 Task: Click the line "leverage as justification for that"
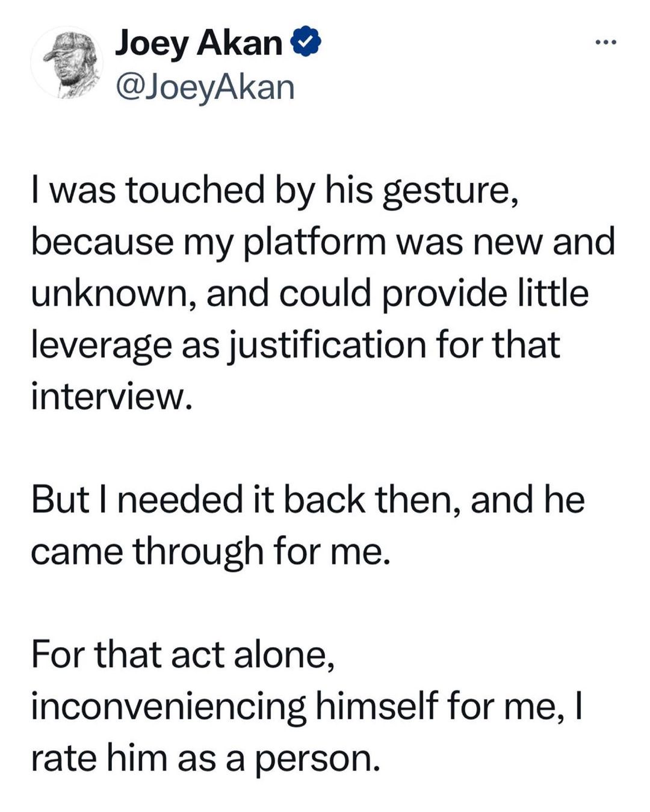pyautogui.click(x=295, y=346)
